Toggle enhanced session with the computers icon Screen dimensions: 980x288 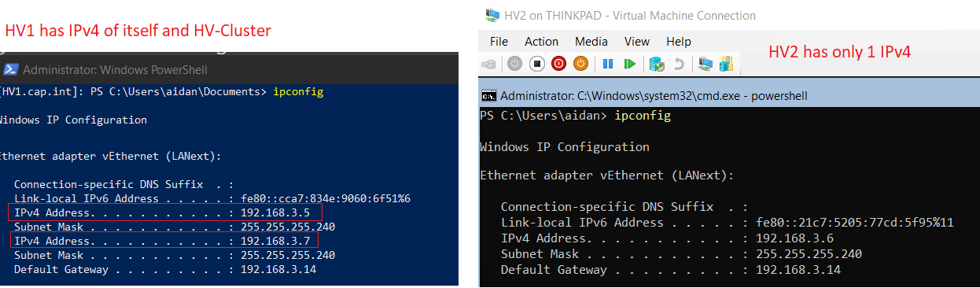pyautogui.click(x=706, y=63)
